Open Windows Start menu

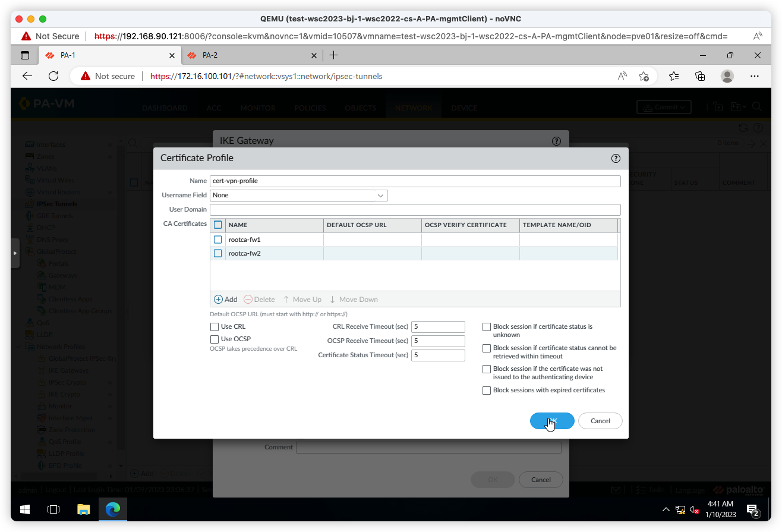coord(25,509)
